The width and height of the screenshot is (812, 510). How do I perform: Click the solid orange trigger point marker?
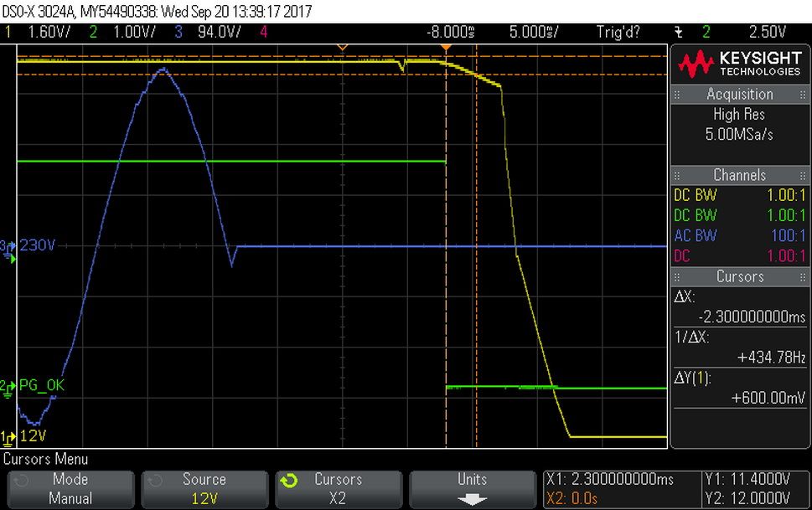446,48
